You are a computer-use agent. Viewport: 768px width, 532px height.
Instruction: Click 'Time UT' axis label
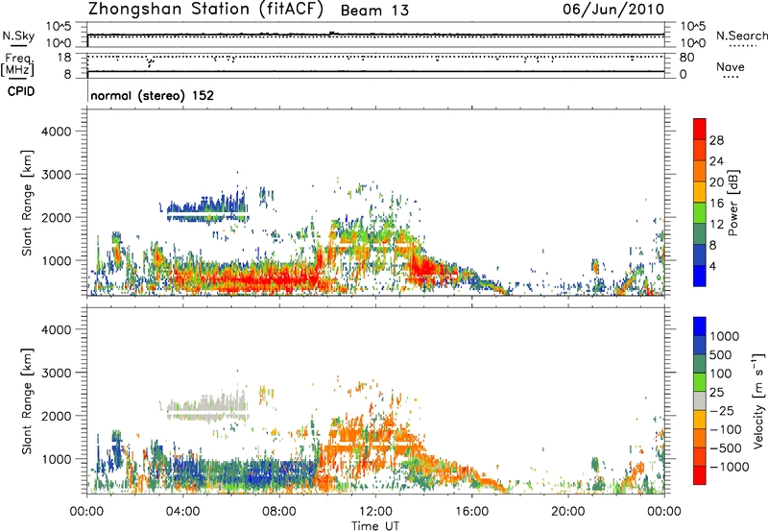click(x=375, y=526)
